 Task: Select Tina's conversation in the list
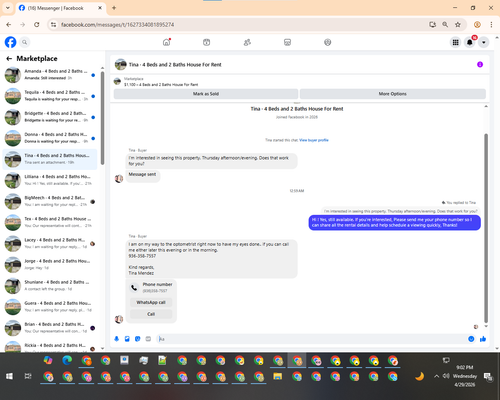(x=50, y=159)
